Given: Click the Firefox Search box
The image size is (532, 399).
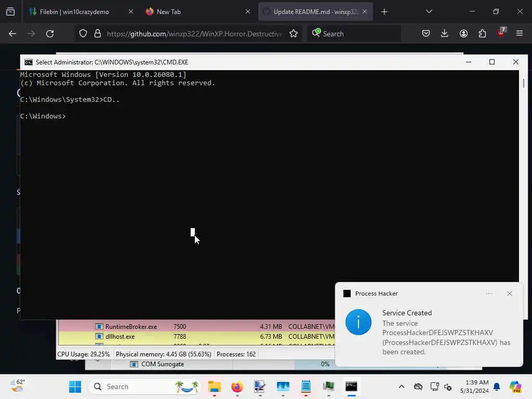Looking at the screenshot, I should coord(354,34).
